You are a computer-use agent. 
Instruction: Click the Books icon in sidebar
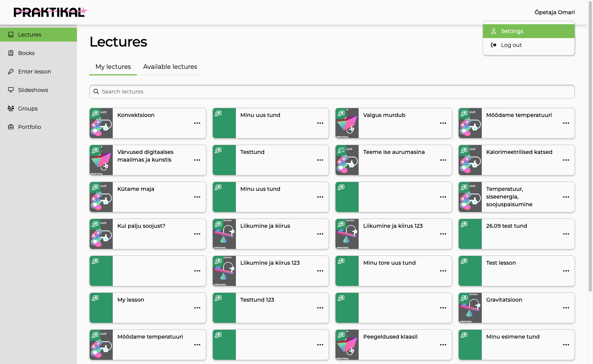pyautogui.click(x=11, y=53)
